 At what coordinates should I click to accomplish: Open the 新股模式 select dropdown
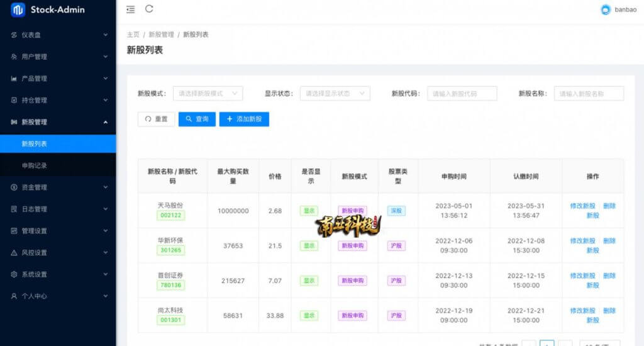click(208, 94)
